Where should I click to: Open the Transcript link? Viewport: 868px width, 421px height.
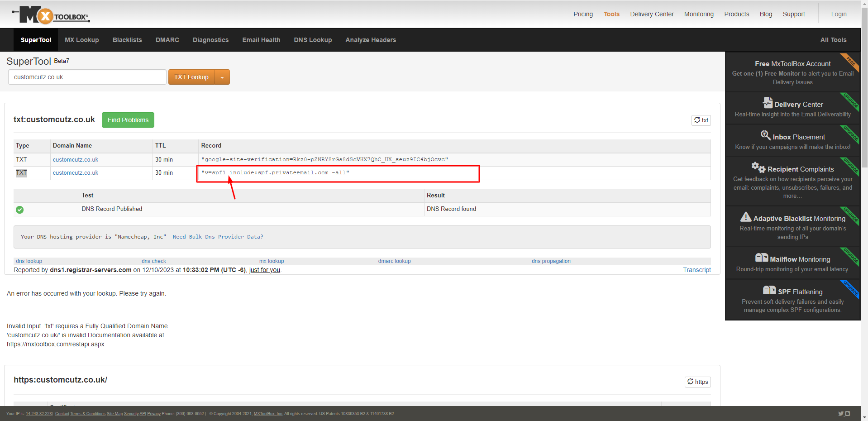click(697, 270)
